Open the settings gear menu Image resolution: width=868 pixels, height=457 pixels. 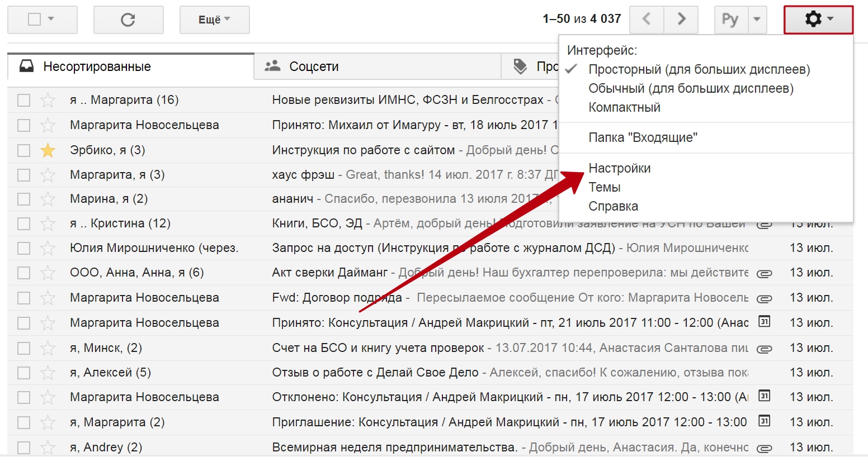[x=818, y=20]
